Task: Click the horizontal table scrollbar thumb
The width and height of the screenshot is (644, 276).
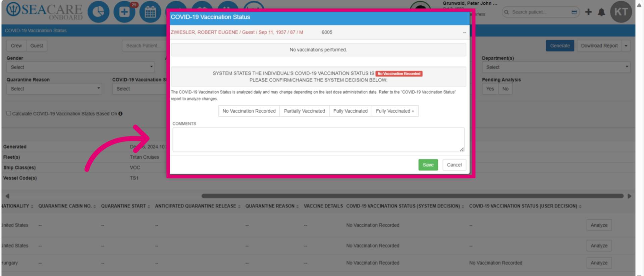Action: point(412,196)
